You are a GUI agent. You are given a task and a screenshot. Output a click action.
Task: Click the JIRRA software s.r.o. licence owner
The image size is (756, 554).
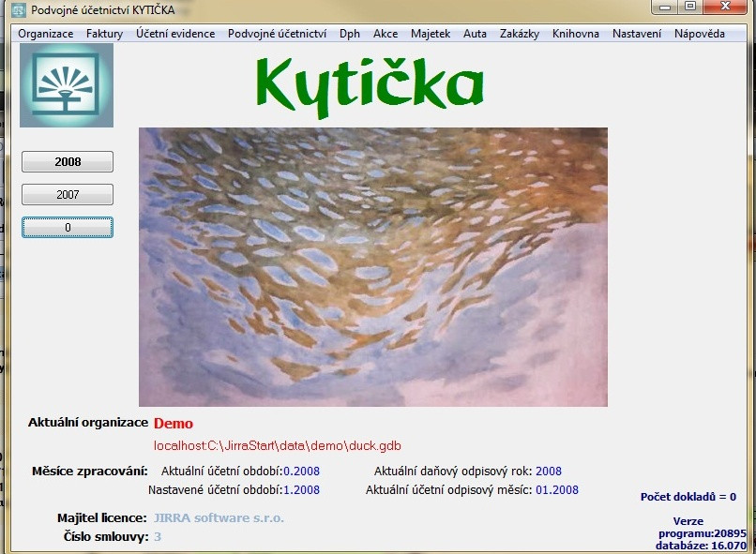[x=219, y=517]
